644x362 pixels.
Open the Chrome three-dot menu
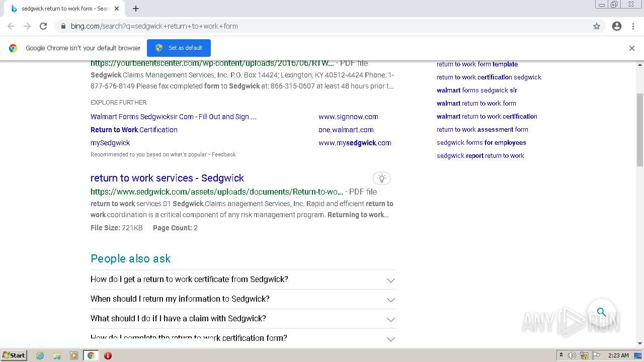point(633,26)
